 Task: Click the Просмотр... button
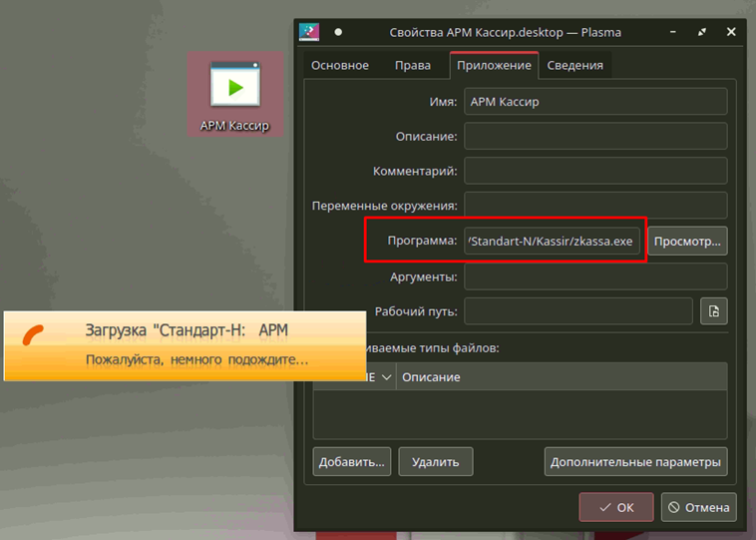click(x=687, y=241)
